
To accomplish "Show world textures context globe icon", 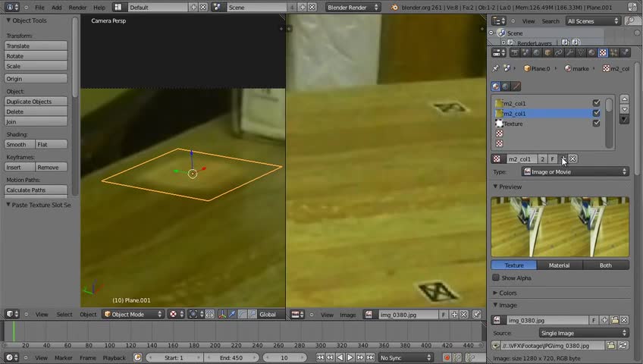I will coord(506,86).
